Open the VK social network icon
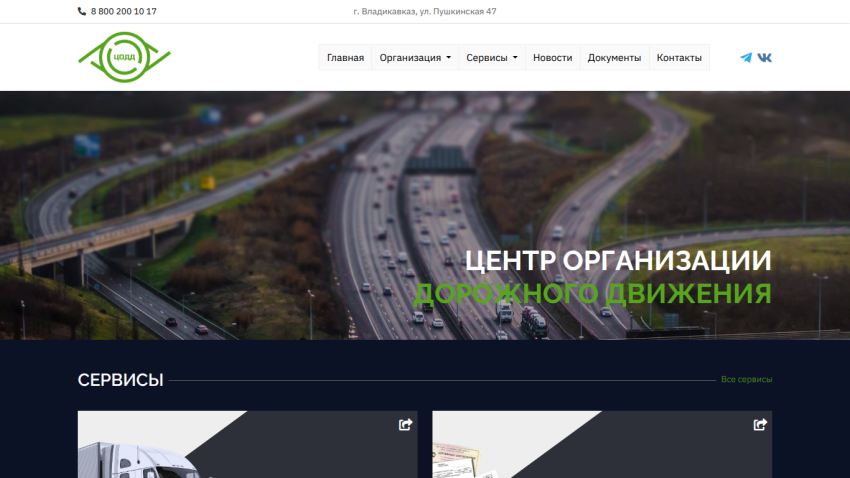 (x=764, y=57)
